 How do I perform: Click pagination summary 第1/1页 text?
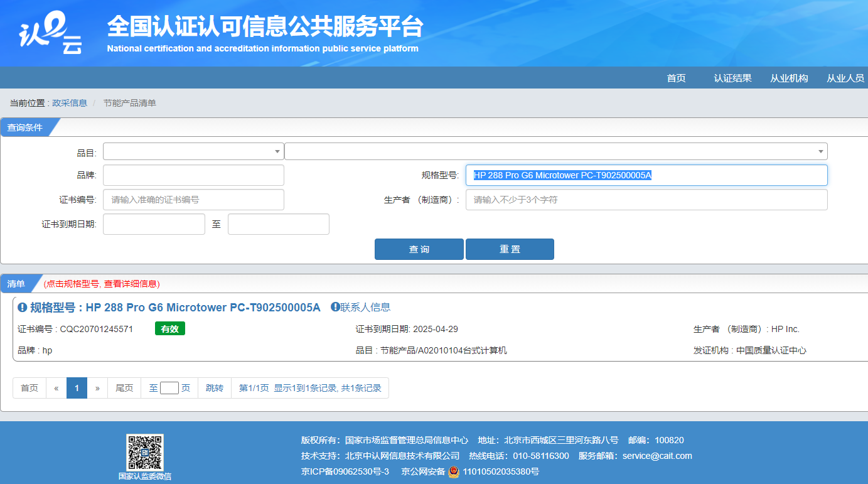(254, 388)
